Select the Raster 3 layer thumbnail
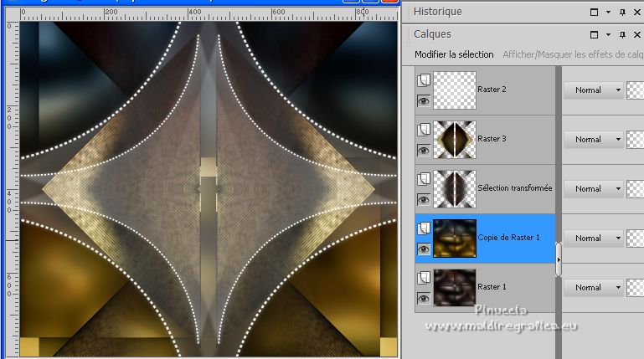 (455, 140)
